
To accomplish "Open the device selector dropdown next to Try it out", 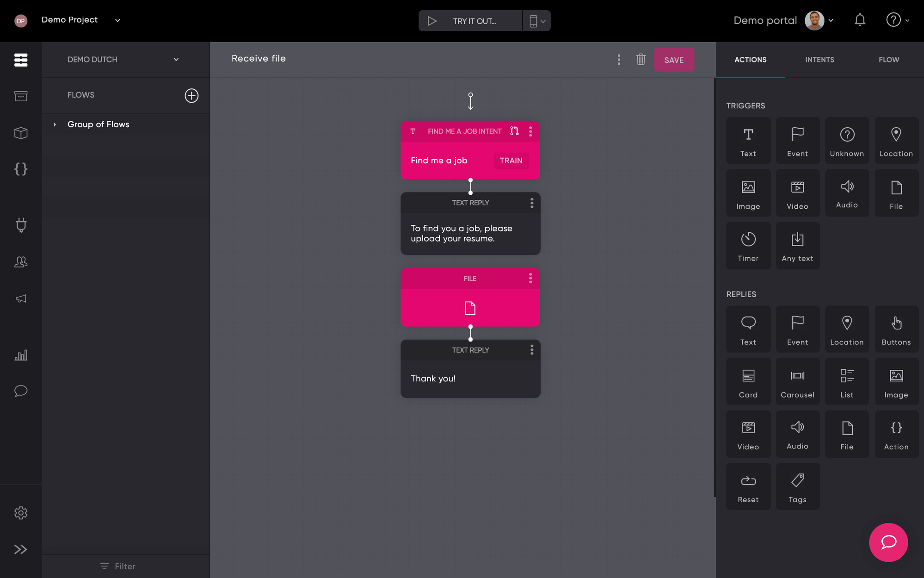I will pos(536,21).
